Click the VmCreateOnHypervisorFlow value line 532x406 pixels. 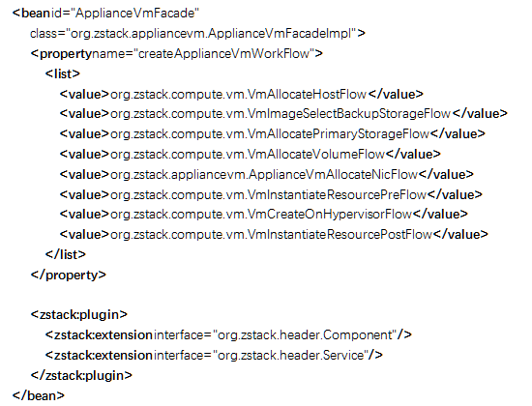pos(264,214)
